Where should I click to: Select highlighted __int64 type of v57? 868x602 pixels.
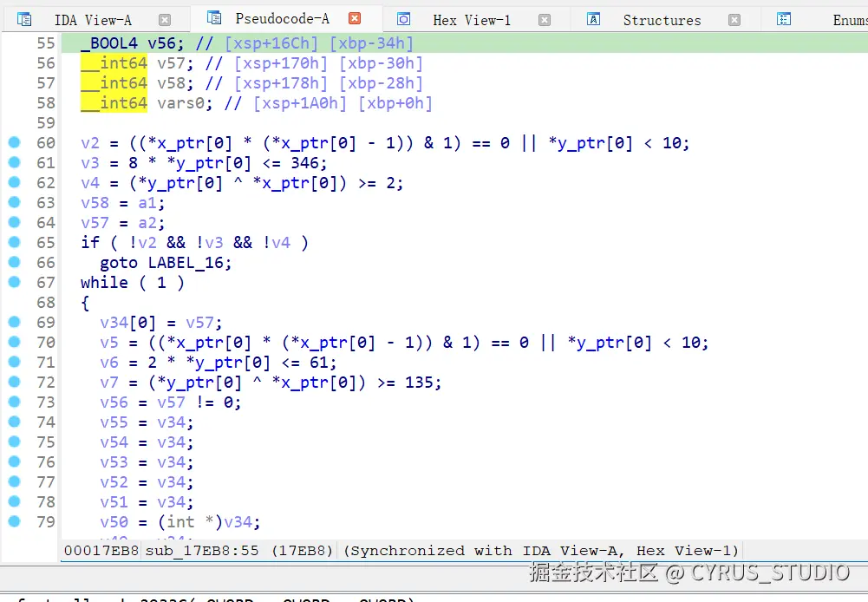coord(114,63)
